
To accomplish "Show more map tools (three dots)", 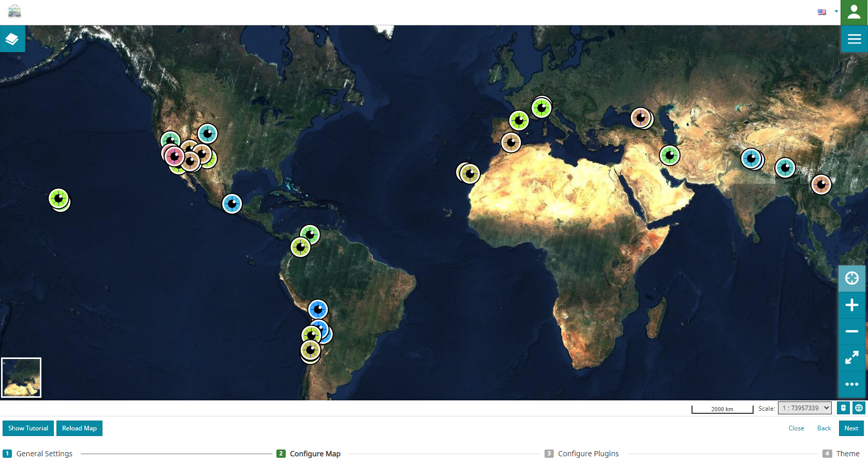I will [x=851, y=384].
